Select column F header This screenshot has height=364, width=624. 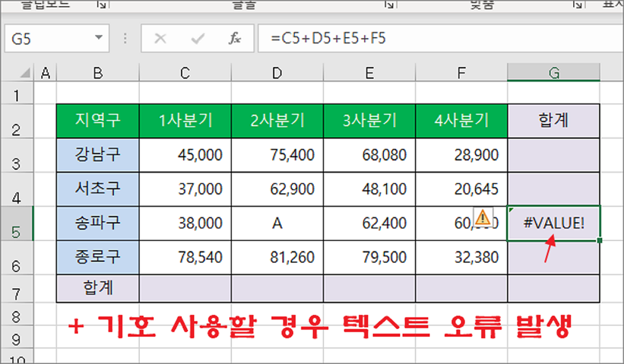pos(461,73)
